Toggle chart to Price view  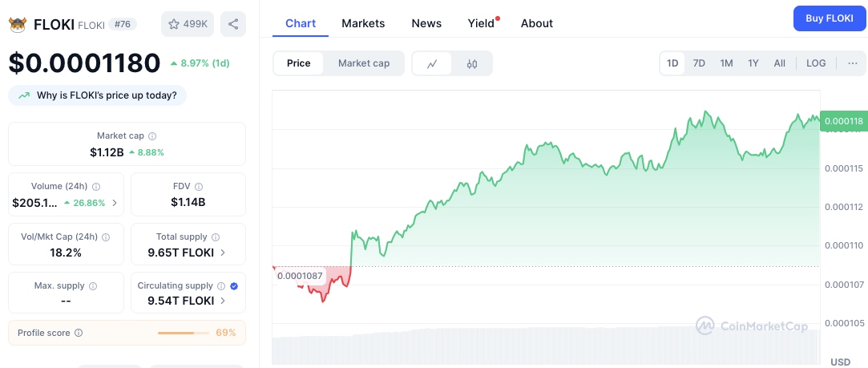click(x=298, y=63)
